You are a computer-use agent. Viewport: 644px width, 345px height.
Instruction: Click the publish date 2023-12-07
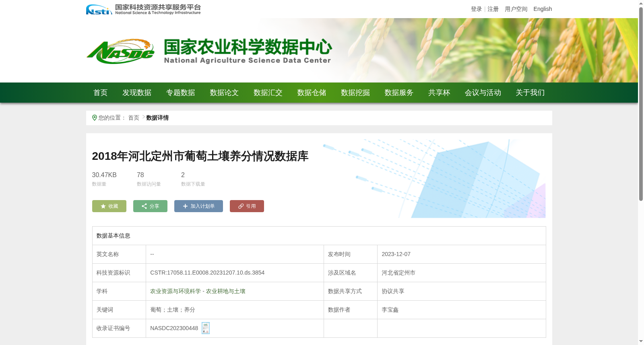396,254
